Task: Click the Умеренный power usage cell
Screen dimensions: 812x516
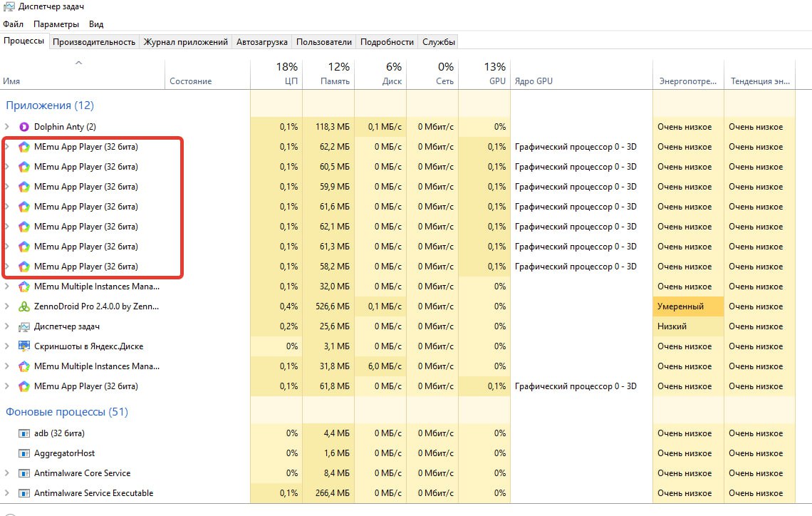Action: [688, 306]
